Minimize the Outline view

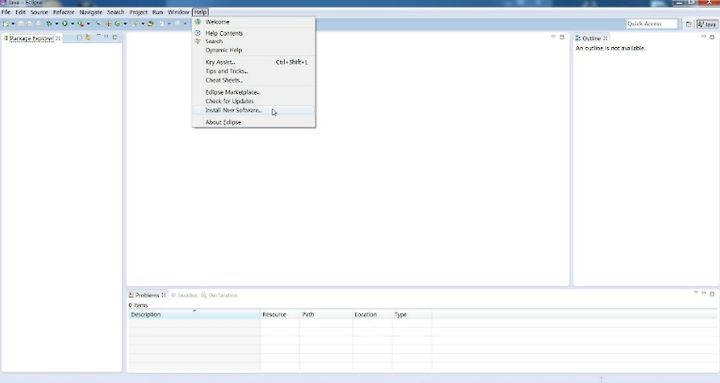pyautogui.click(x=703, y=37)
